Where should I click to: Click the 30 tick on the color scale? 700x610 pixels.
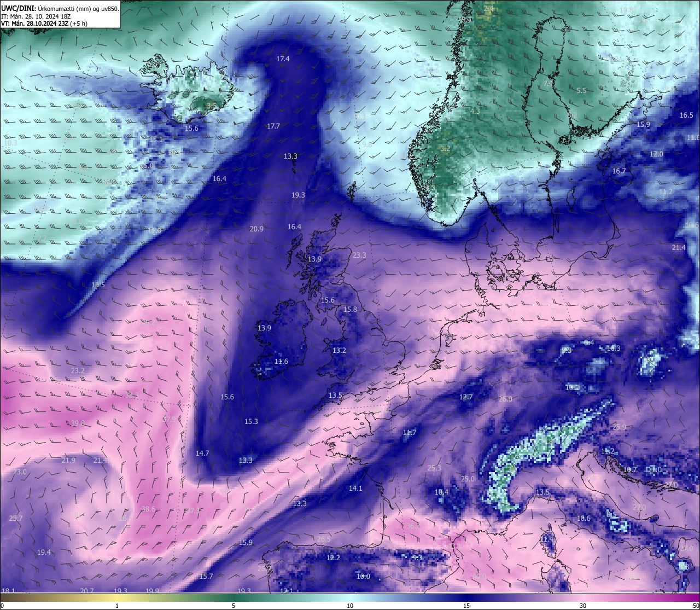(x=583, y=606)
